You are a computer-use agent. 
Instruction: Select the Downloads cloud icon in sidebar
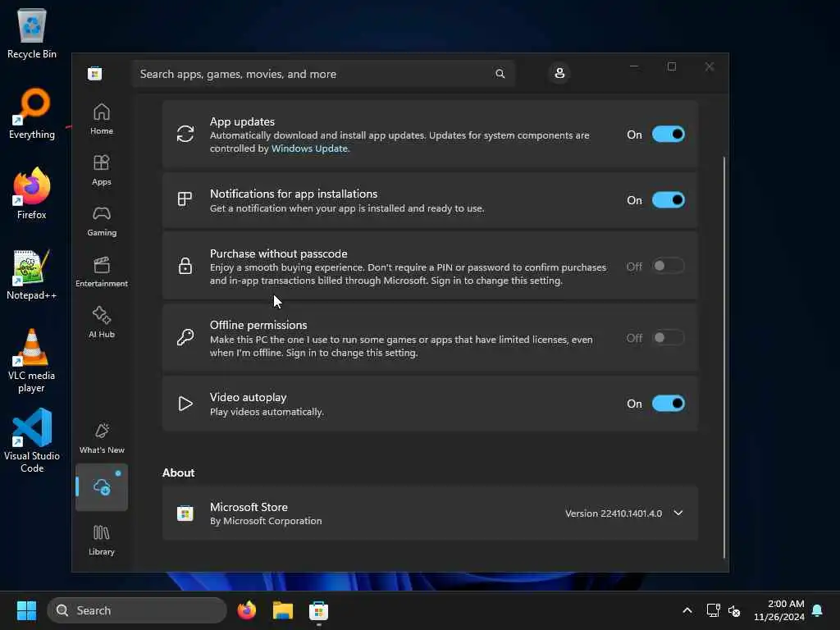point(101,487)
